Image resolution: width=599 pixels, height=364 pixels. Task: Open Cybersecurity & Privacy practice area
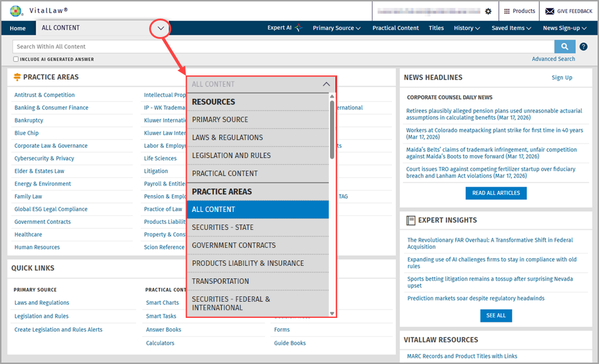click(44, 158)
